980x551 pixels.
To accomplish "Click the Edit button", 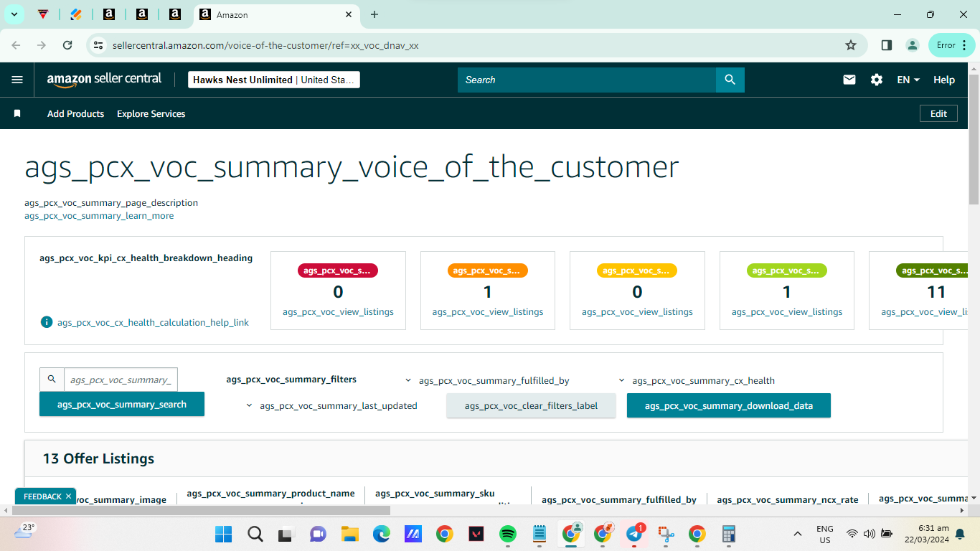I will pos(938,113).
